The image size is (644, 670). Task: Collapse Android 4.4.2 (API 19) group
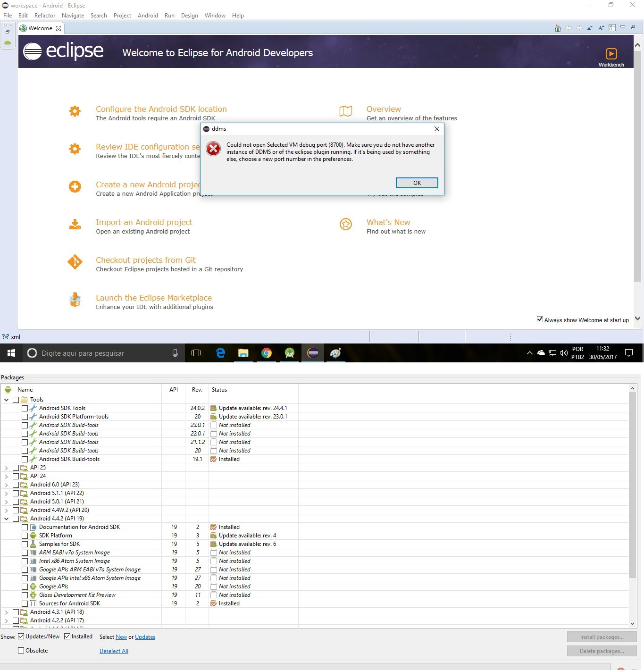click(7, 519)
